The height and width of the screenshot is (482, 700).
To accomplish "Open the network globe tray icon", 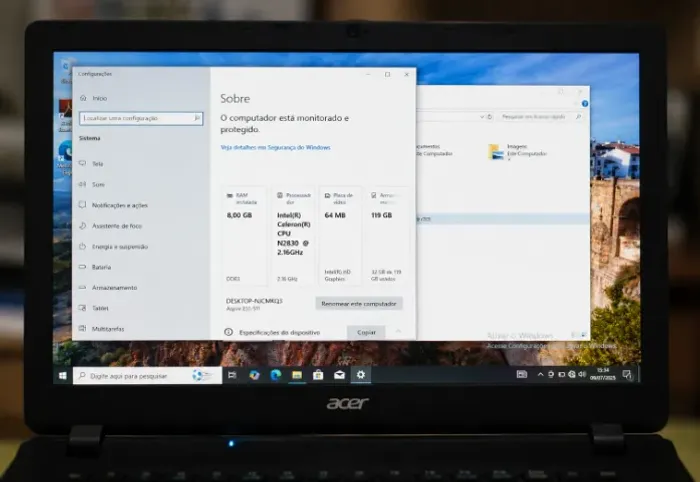I will (572, 374).
